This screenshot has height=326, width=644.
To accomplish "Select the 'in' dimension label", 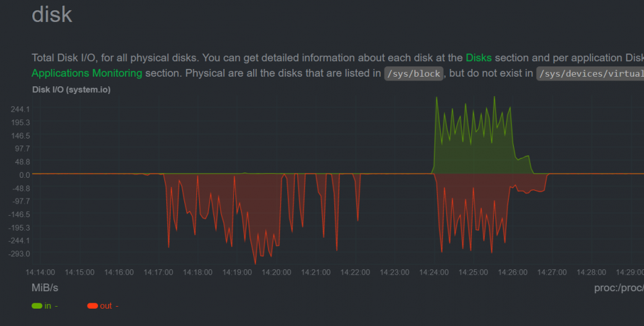I will tap(48, 306).
